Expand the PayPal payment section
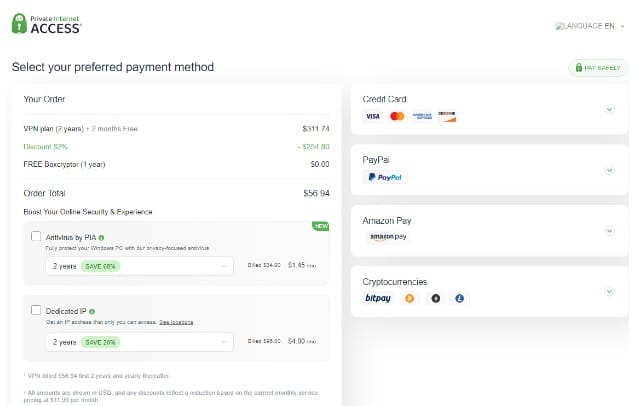The height and width of the screenshot is (406, 633). [609, 170]
